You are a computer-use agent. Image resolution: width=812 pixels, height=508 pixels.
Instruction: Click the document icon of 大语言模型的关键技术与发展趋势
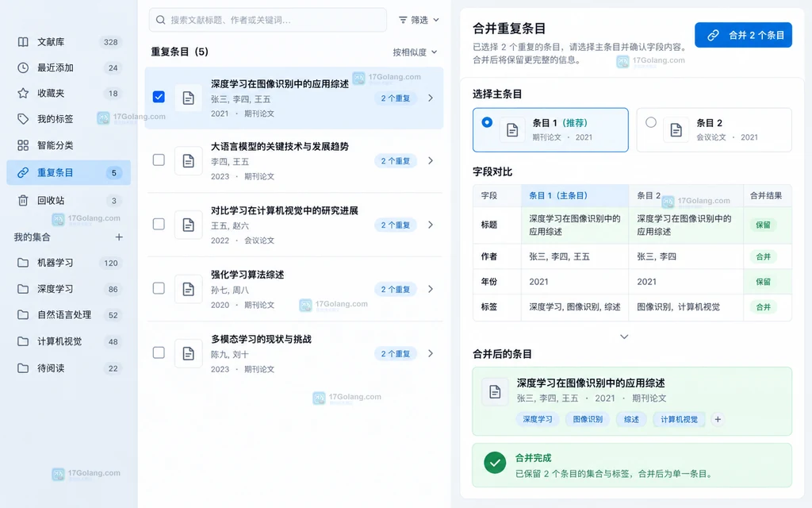pyautogui.click(x=189, y=160)
